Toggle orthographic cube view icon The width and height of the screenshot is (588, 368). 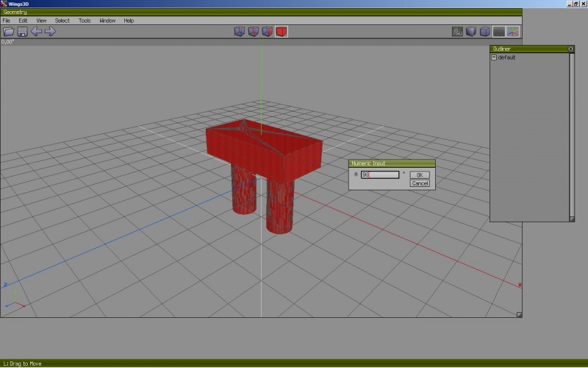click(x=486, y=32)
